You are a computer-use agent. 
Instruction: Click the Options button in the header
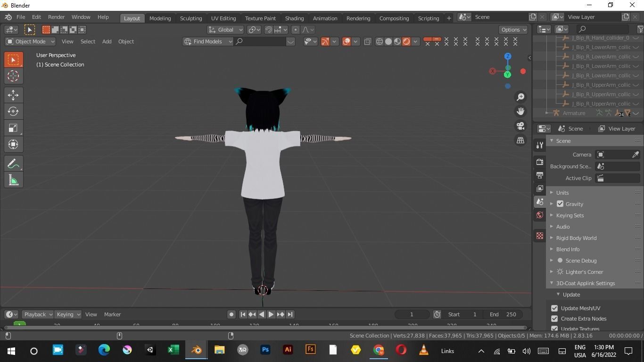(x=512, y=29)
